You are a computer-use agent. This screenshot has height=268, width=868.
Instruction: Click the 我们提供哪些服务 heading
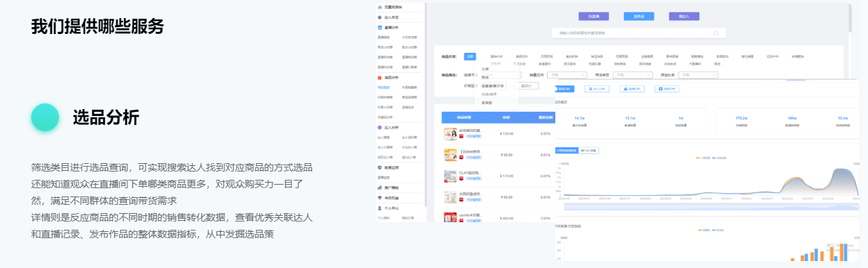[x=98, y=27]
